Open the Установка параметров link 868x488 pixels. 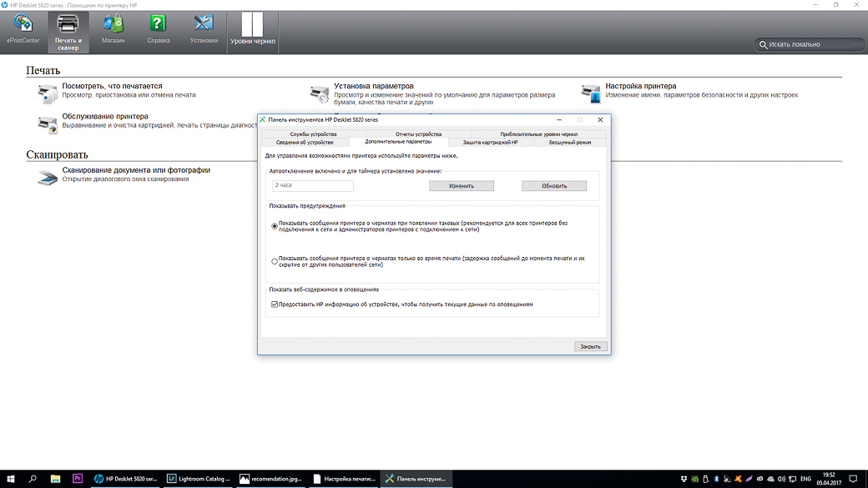374,86
